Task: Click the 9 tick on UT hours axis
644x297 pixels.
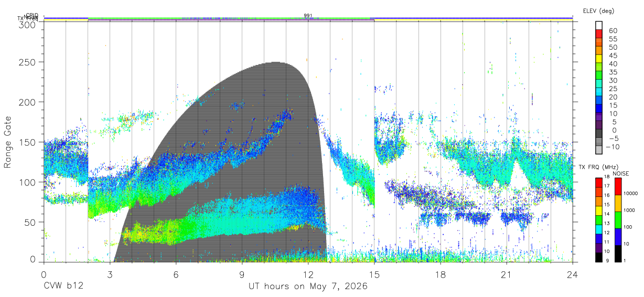Action: [x=242, y=274]
